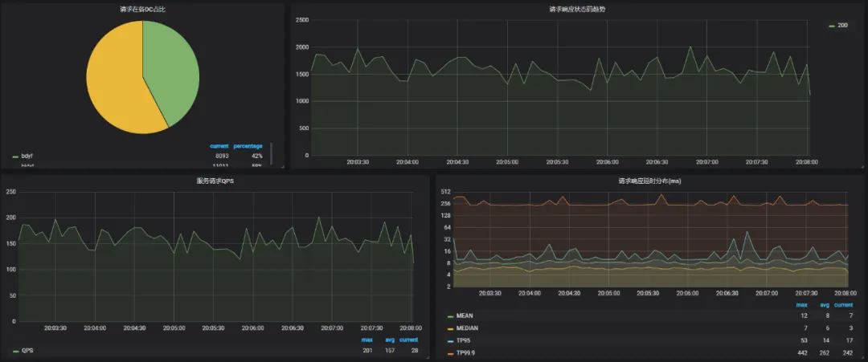Click the green color swatch beside QPS legend
Screen dimensions: 868x362
16,351
